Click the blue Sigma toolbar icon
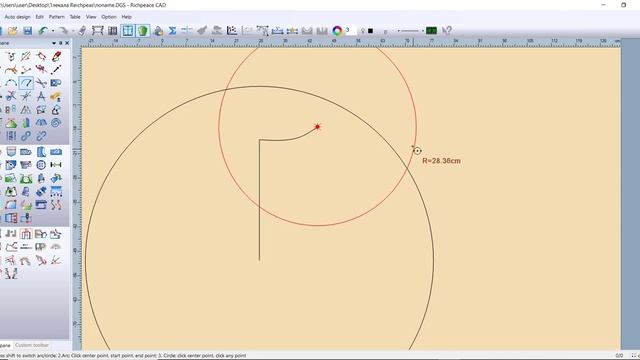 point(172,31)
